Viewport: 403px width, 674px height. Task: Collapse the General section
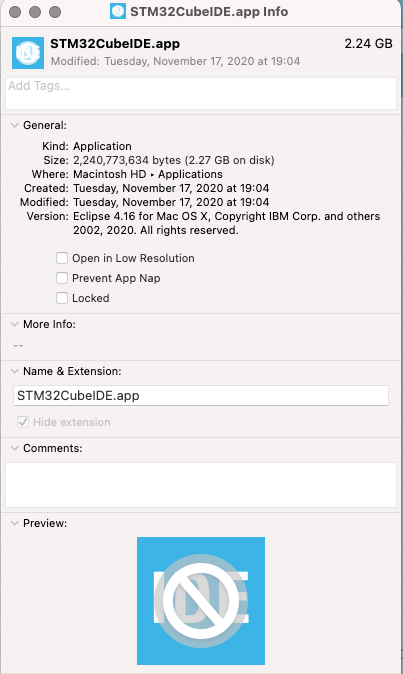[x=15, y=126]
